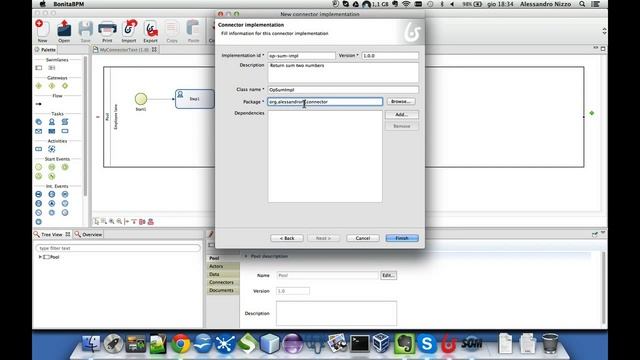Click the Tree View filter text field
Viewport: 640px width, 360px height.
(x=118, y=248)
